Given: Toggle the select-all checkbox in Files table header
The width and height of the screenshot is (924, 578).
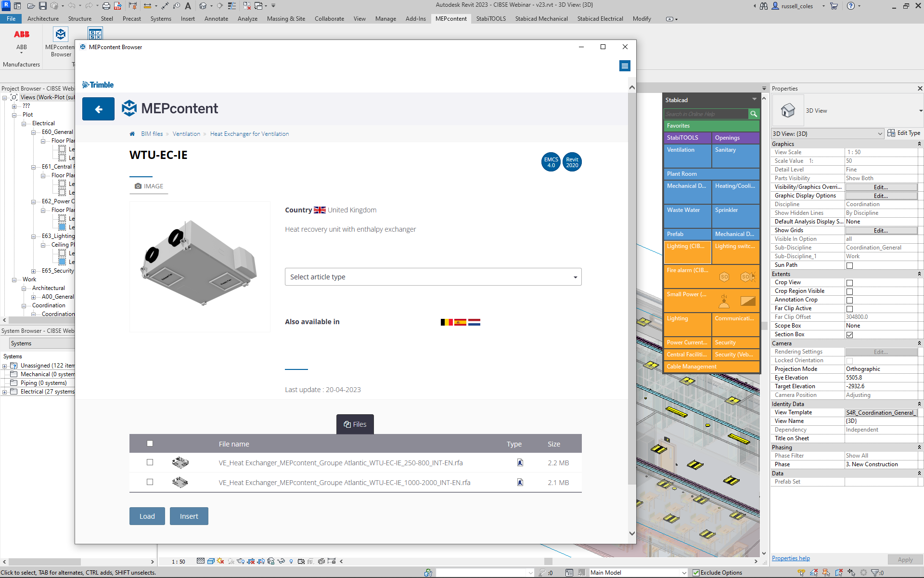Looking at the screenshot, I should pyautogui.click(x=150, y=444).
